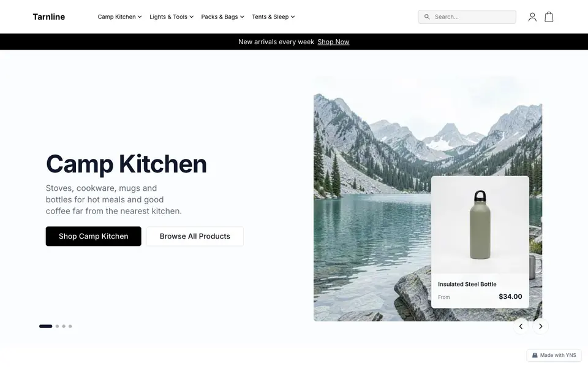Expand the Tents & Sleep menu

click(273, 17)
